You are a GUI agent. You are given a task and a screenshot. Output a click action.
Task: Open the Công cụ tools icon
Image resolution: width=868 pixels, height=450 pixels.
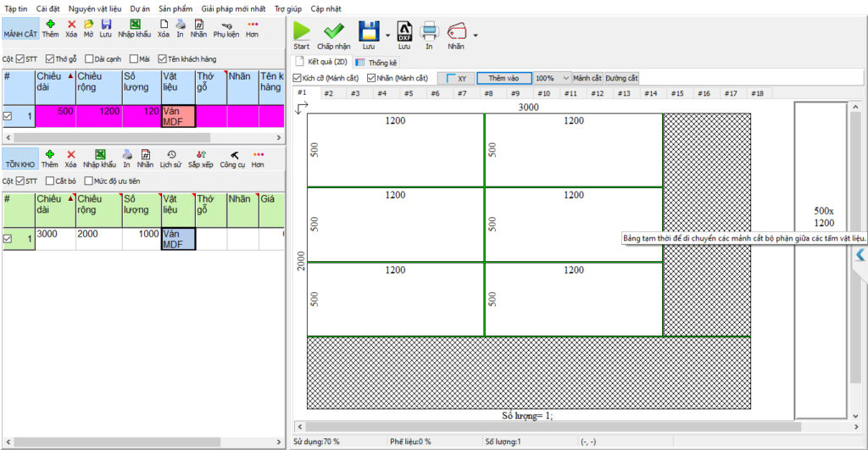click(233, 155)
